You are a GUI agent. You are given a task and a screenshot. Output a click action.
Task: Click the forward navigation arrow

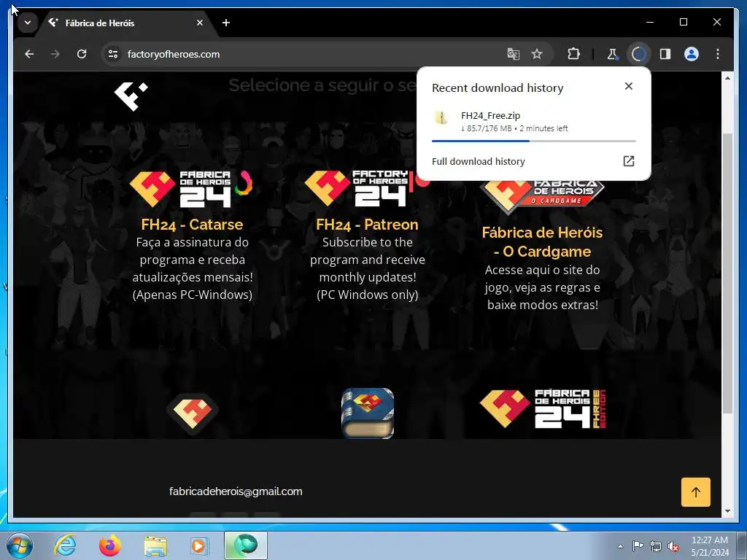(55, 54)
